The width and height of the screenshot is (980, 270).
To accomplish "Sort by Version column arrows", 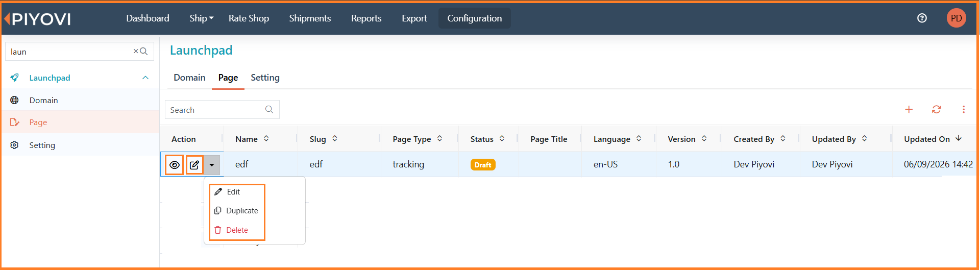I will 704,138.
